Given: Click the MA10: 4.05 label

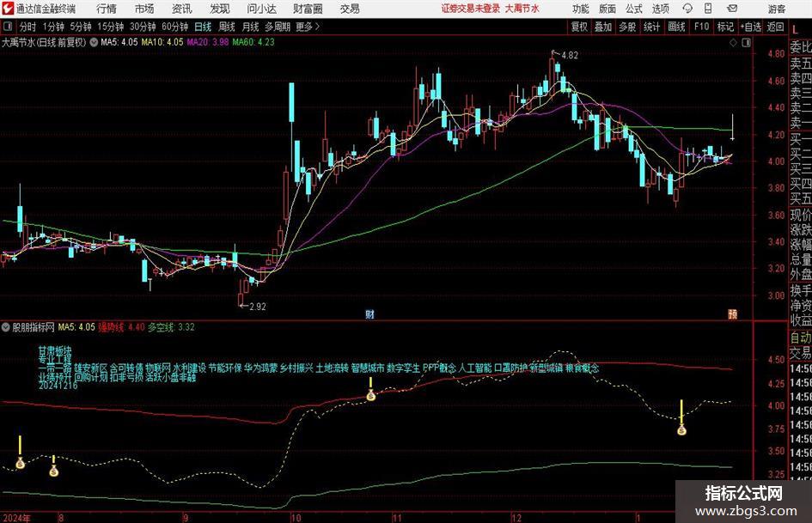Looking at the screenshot, I should coord(162,42).
